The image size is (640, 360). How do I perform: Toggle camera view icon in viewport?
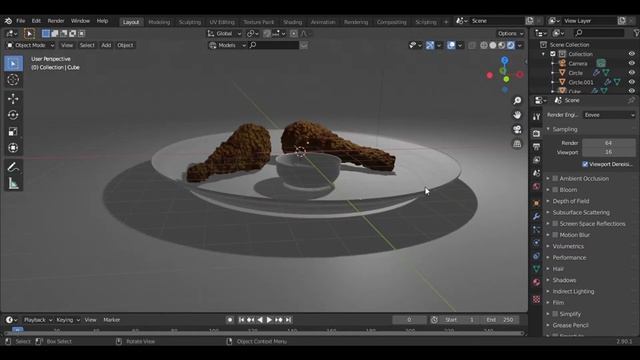pyautogui.click(x=517, y=129)
